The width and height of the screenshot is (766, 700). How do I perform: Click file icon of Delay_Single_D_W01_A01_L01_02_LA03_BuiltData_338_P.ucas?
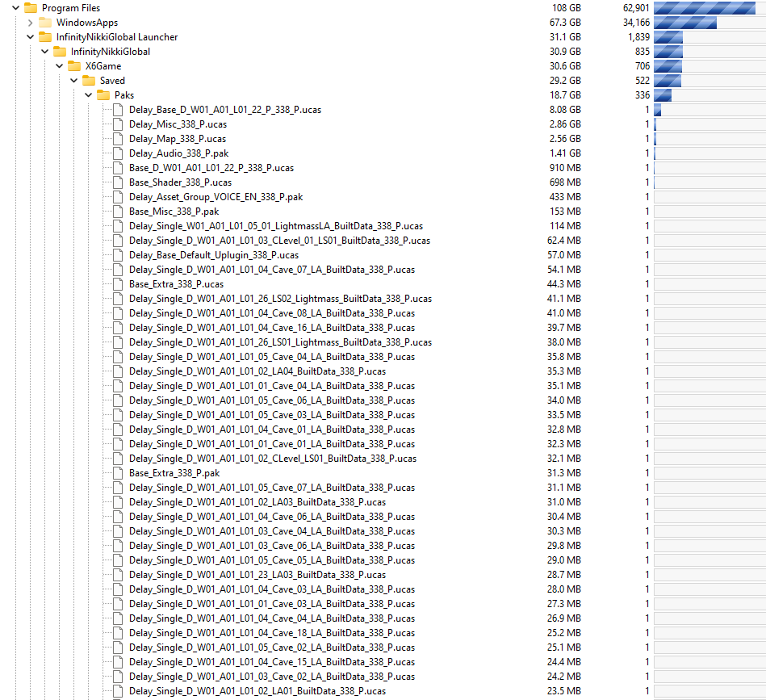click(118, 502)
